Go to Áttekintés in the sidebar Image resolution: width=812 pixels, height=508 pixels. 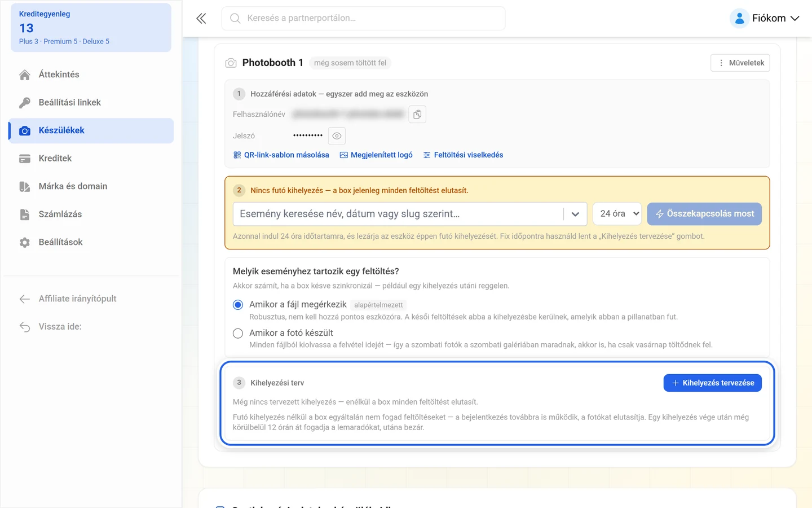click(91, 75)
